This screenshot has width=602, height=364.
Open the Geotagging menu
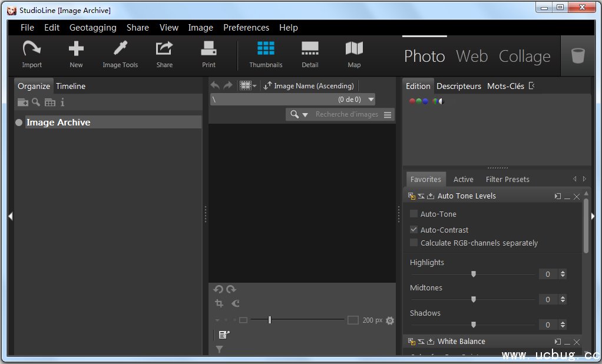[x=92, y=28]
